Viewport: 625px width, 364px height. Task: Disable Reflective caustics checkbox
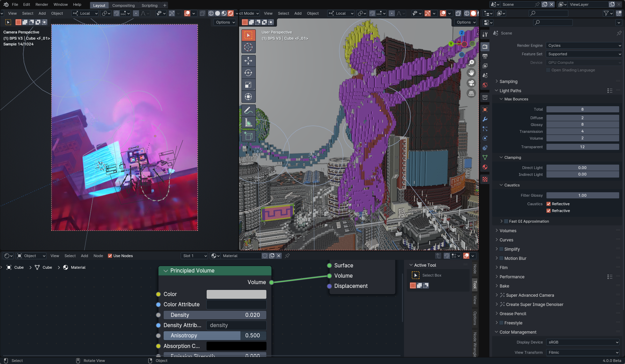[x=548, y=204]
